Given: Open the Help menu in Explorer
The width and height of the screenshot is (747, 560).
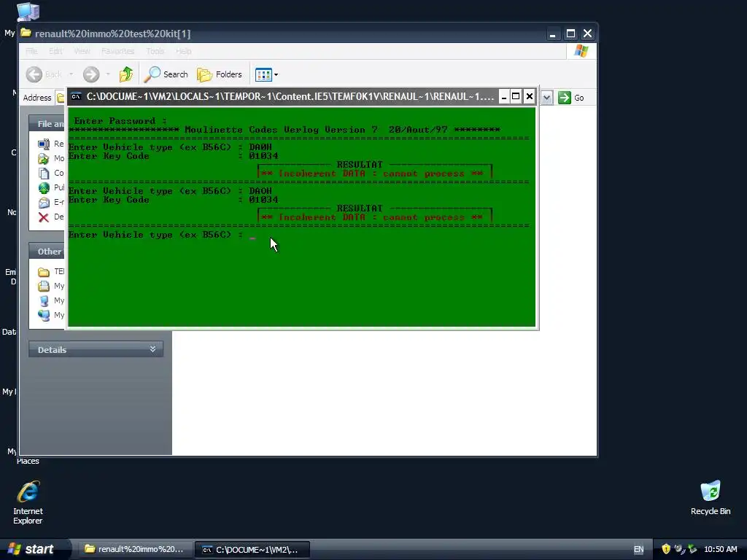Looking at the screenshot, I should click(183, 51).
